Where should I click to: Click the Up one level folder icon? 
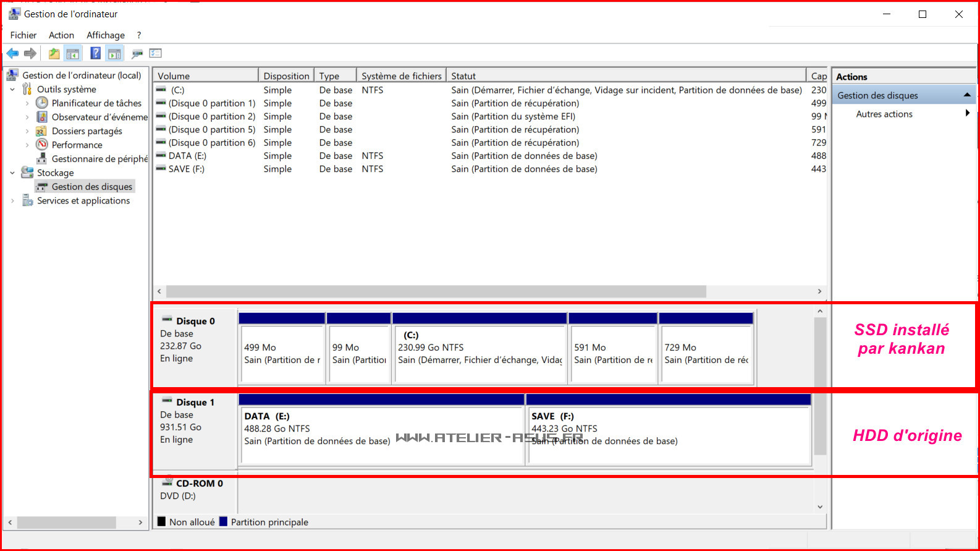[54, 54]
